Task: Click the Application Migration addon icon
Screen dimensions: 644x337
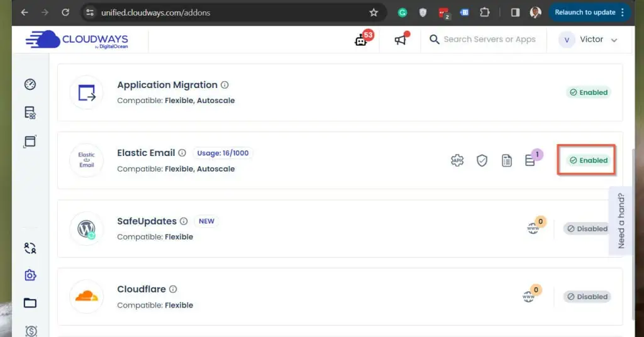Action: tap(87, 92)
